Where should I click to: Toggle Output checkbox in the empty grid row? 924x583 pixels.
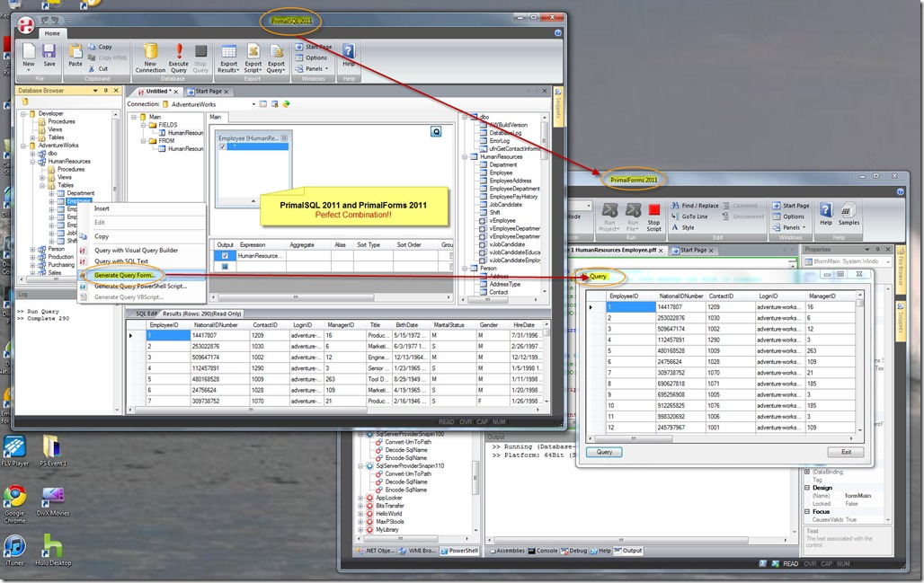tap(225, 266)
